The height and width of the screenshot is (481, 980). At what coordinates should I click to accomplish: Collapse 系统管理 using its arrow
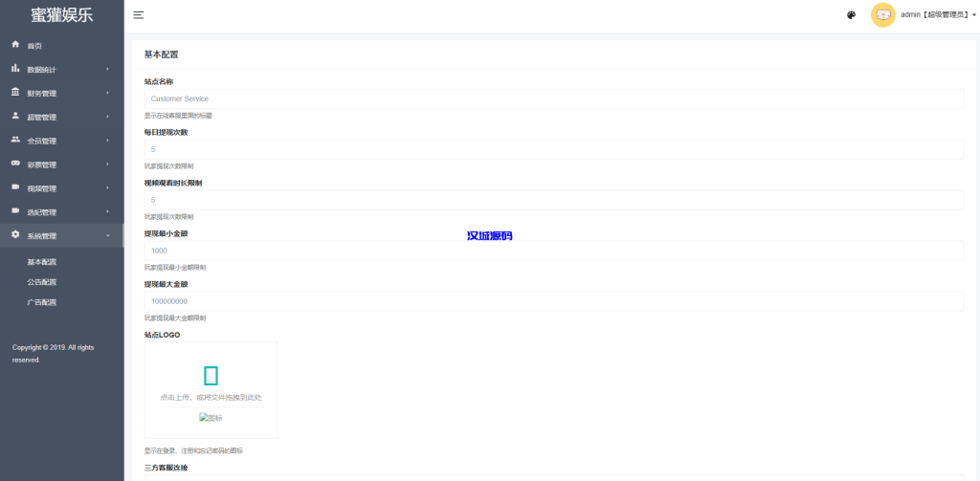click(x=108, y=235)
